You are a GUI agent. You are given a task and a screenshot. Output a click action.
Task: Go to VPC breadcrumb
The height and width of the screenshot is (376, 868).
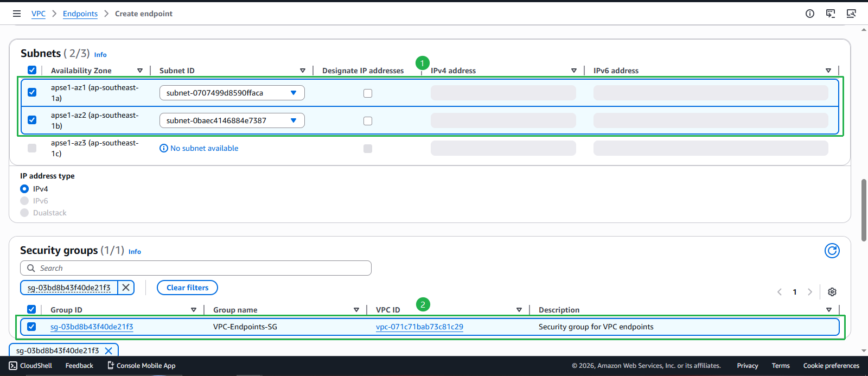(x=39, y=14)
